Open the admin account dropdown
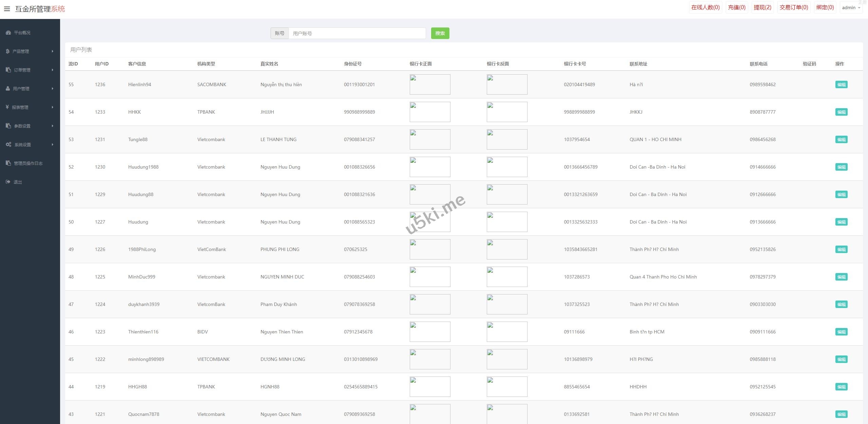Viewport: 868px width, 424px height. coord(851,7)
